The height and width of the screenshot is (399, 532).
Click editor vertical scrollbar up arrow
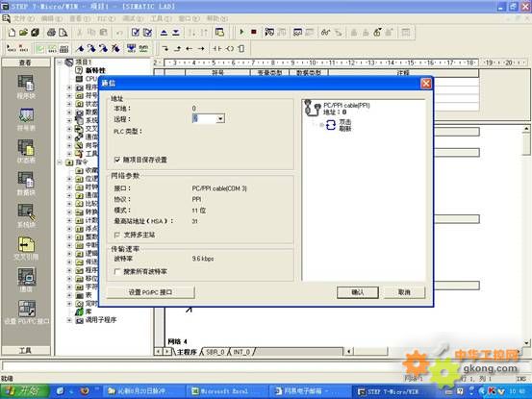pos(526,129)
